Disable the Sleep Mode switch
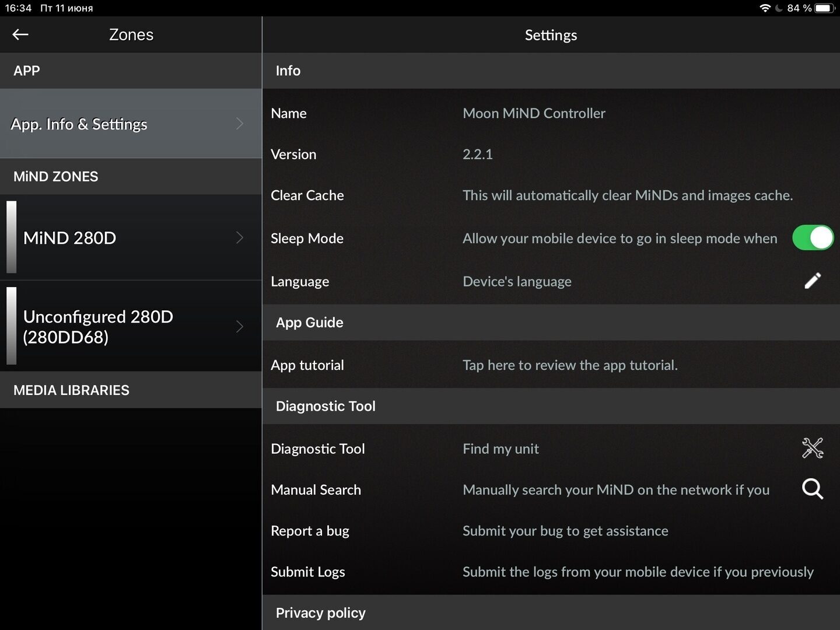840x630 pixels. [813, 238]
